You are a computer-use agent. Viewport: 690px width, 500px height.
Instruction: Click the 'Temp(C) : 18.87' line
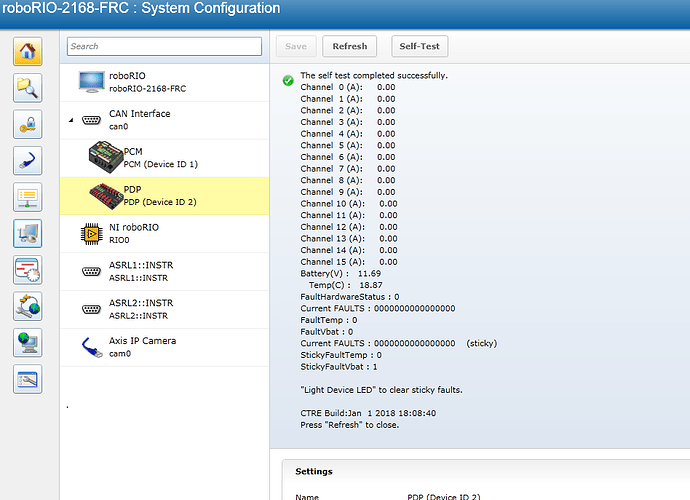(345, 285)
